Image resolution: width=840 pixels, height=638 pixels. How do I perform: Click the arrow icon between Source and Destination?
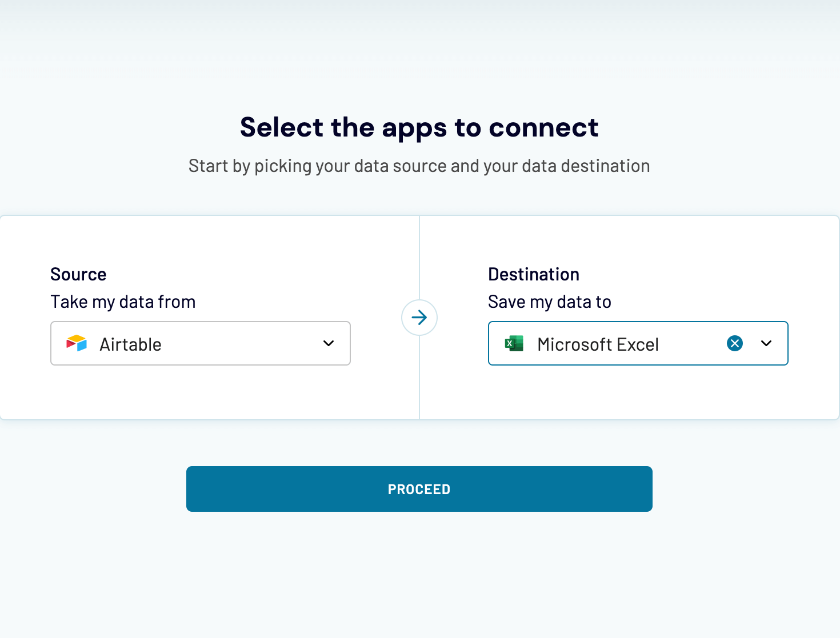point(419,318)
